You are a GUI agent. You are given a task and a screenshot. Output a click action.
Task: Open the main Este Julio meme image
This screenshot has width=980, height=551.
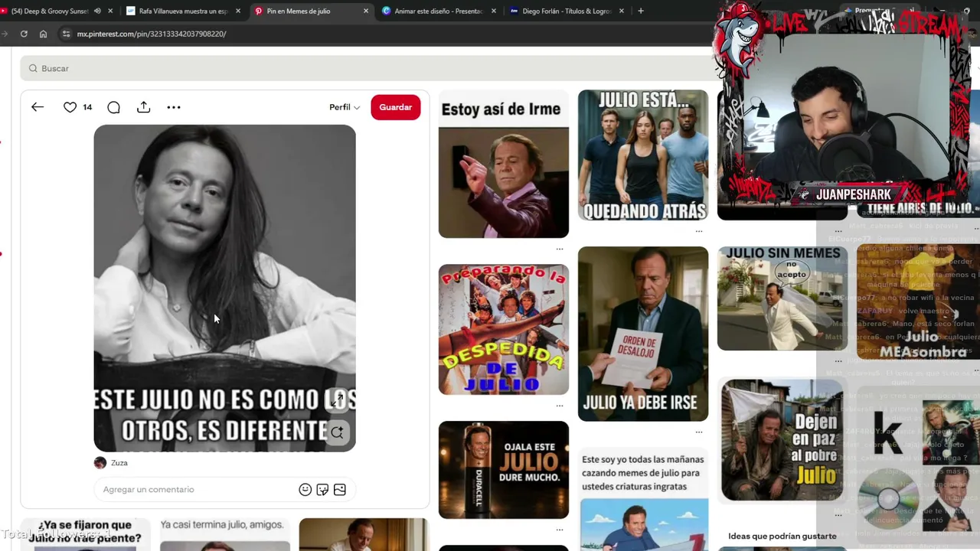tap(225, 288)
